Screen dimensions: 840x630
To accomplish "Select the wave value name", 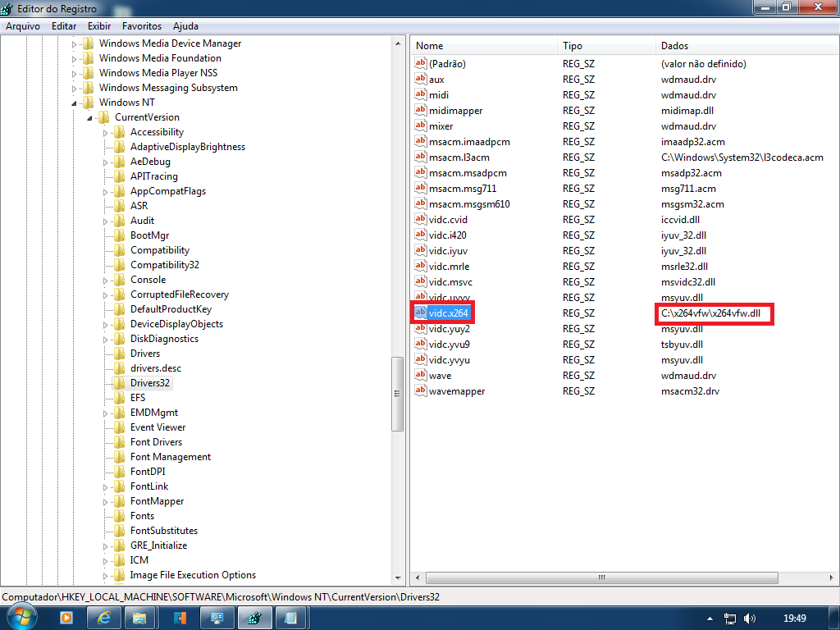I will click(x=440, y=376).
